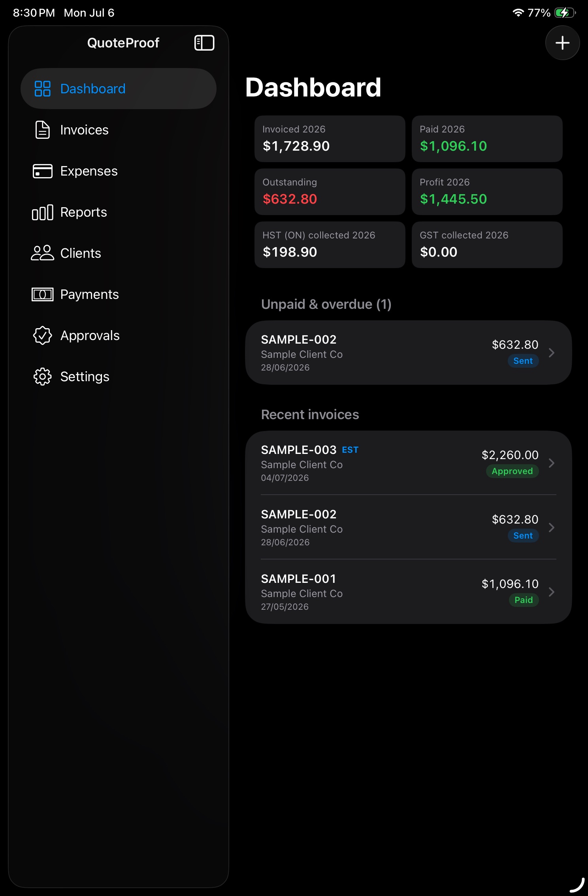The image size is (588, 896).
Task: Click the Expenses credit card icon
Action: [x=42, y=171]
